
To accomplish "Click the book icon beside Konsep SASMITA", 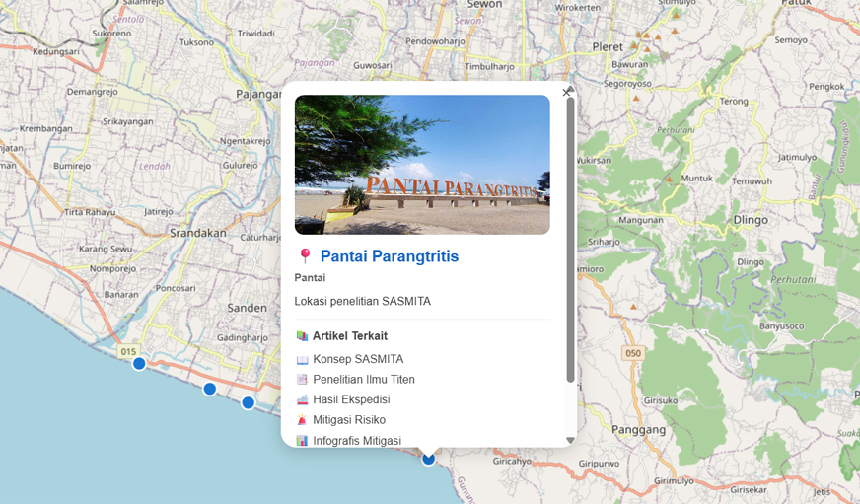I will 302,360.
